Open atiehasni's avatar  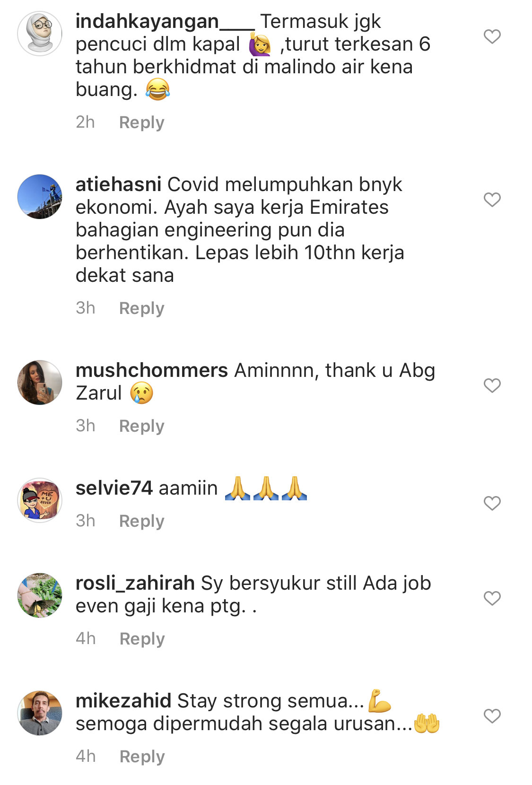(x=40, y=197)
